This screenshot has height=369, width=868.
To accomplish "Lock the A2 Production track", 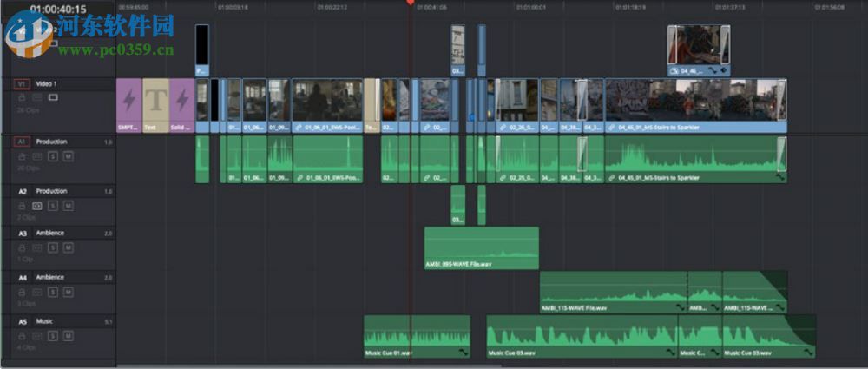I will click(x=23, y=206).
